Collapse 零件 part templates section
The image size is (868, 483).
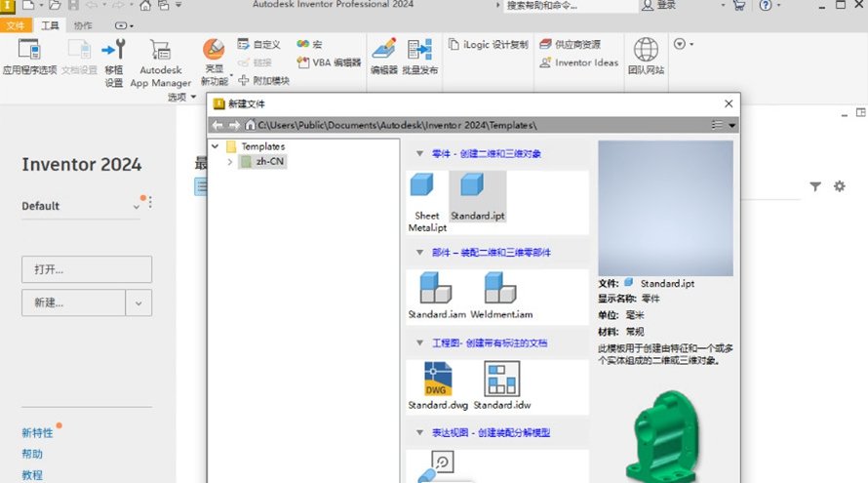click(419, 153)
